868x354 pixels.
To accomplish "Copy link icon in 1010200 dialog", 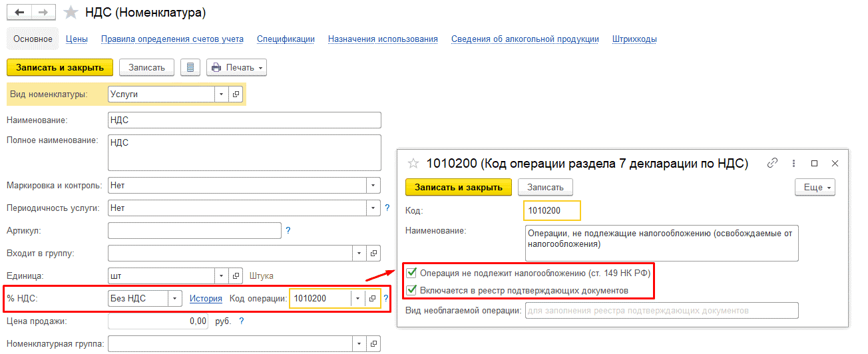I will coord(772,163).
